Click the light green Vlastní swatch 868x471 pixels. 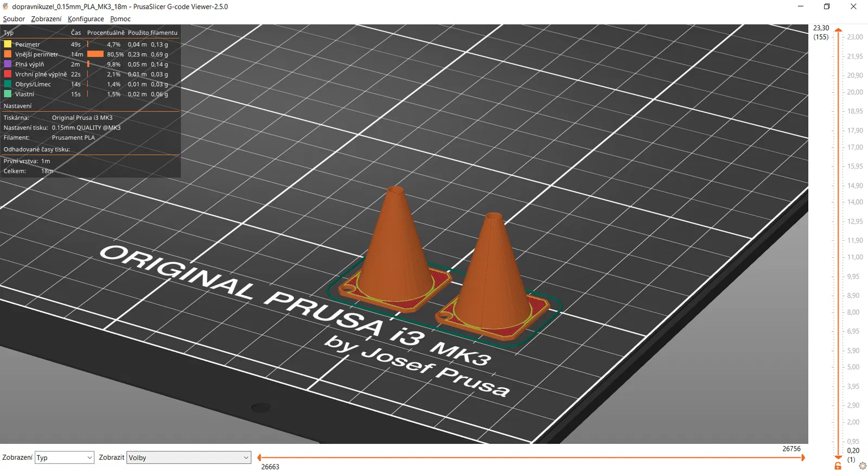pos(8,93)
